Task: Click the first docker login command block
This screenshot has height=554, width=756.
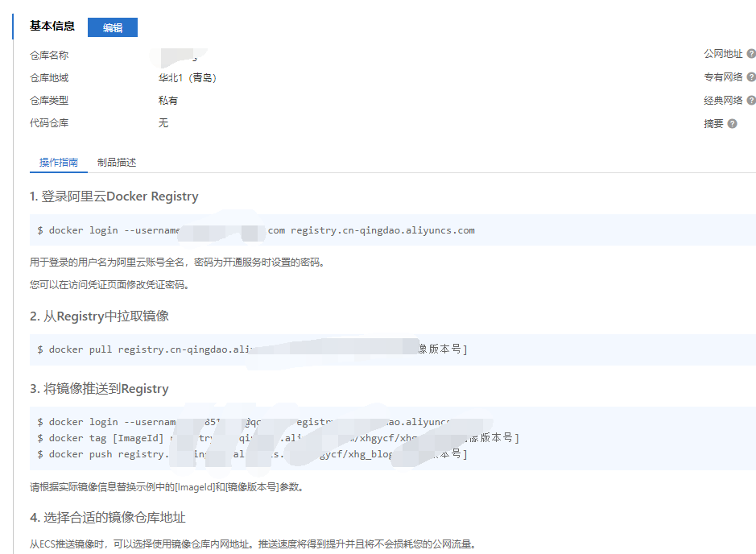Action: [x=392, y=230]
